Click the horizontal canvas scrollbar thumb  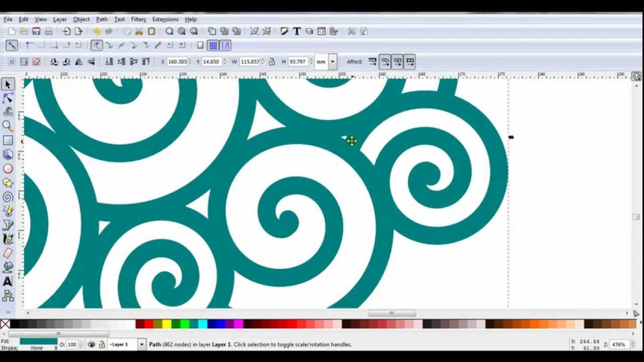click(391, 313)
